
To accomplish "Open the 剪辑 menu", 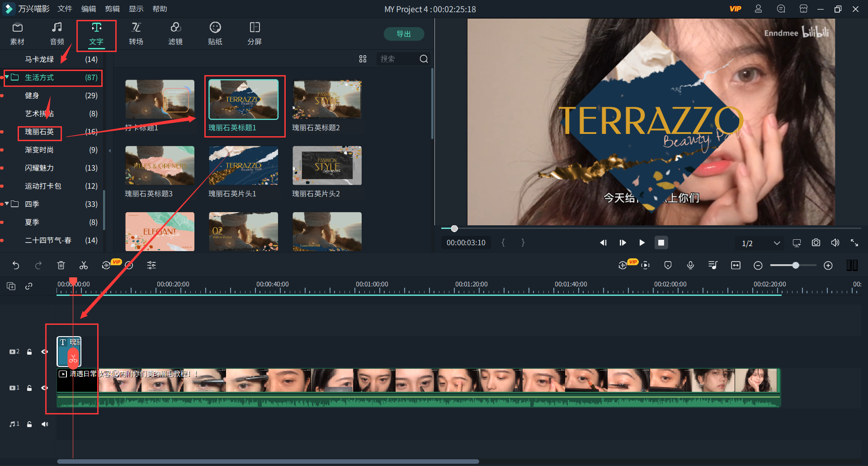I will 112,9.
